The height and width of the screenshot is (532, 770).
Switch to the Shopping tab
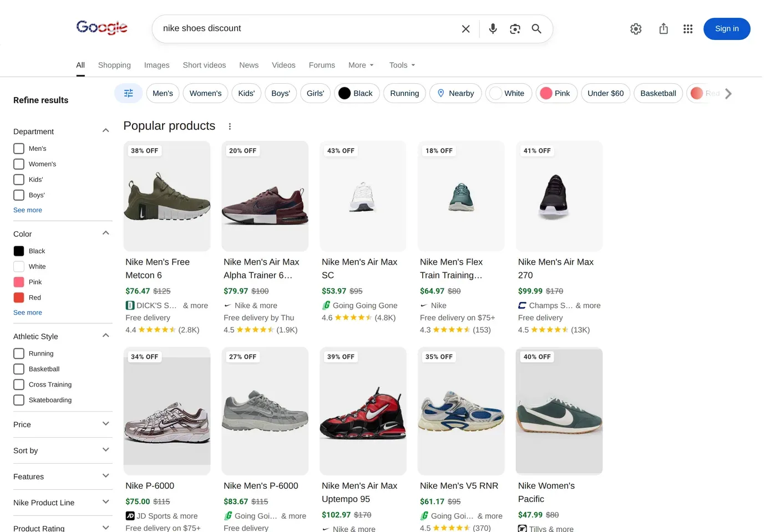114,65
